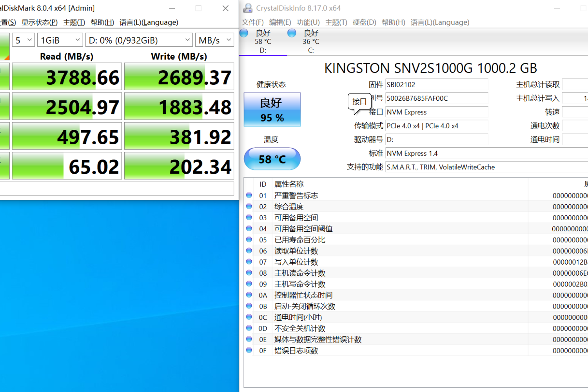This screenshot has width=588, height=392.
Task: Click the 驱动器号 field showing D:
Action: click(x=437, y=140)
